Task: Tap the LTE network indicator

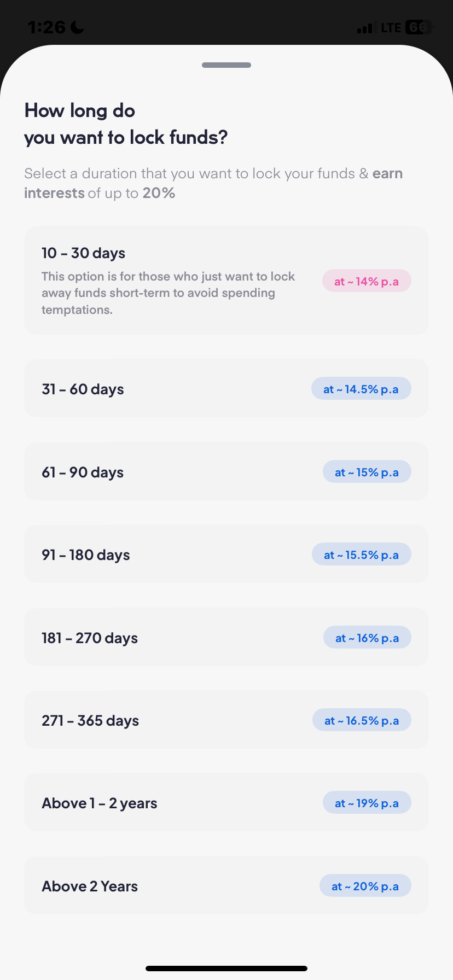Action: [x=391, y=27]
